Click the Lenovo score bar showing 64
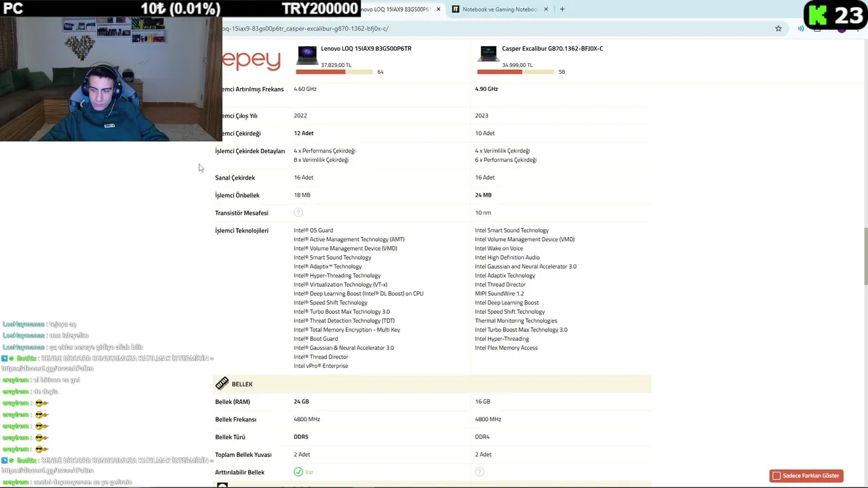The height and width of the screenshot is (488, 868). 334,72
